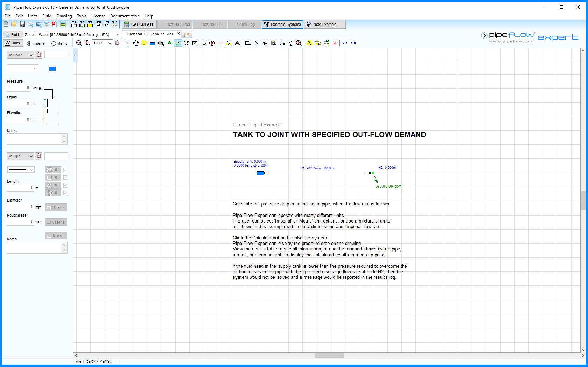Open the Fluid menu
The image size is (588, 367).
[47, 16]
